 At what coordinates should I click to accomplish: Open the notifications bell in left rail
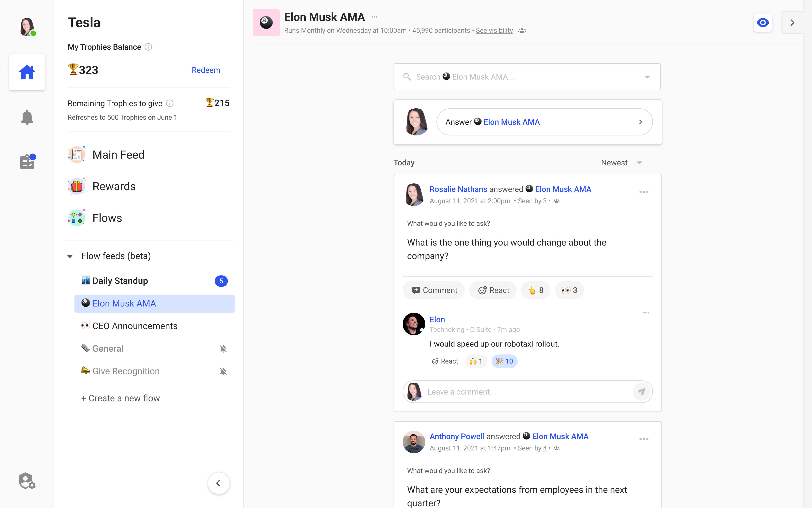tap(27, 117)
